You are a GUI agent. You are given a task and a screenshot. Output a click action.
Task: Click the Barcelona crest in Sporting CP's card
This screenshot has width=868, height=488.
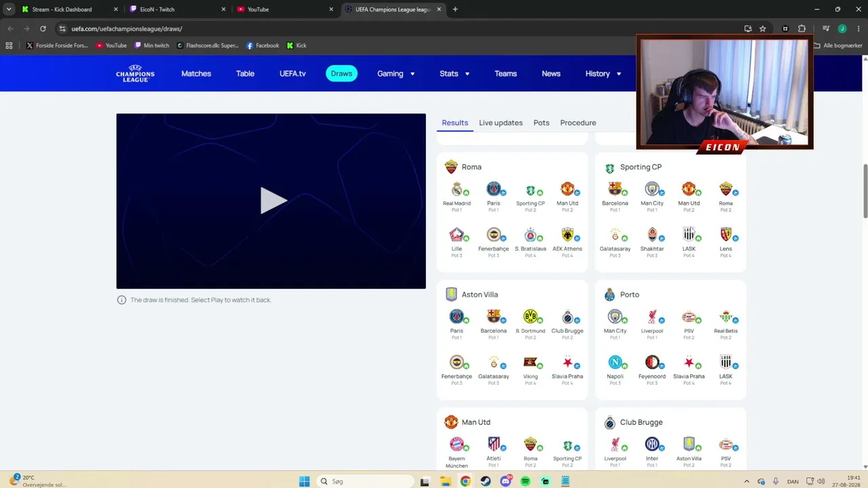(615, 189)
